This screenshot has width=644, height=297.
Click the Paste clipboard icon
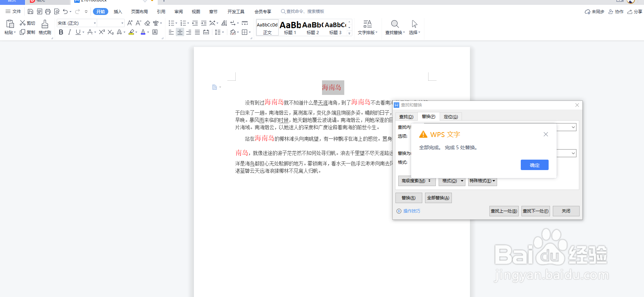(10, 24)
